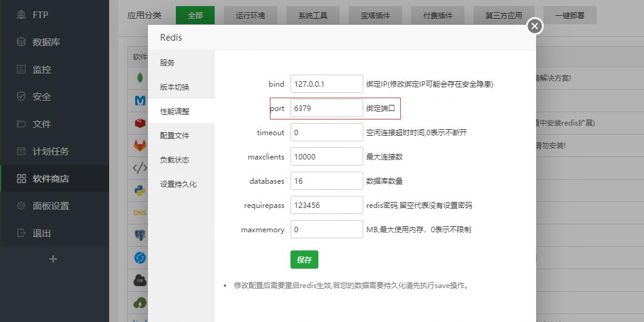Open FTP globe icon in sidebar
The image size is (644, 322).
pos(21,15)
